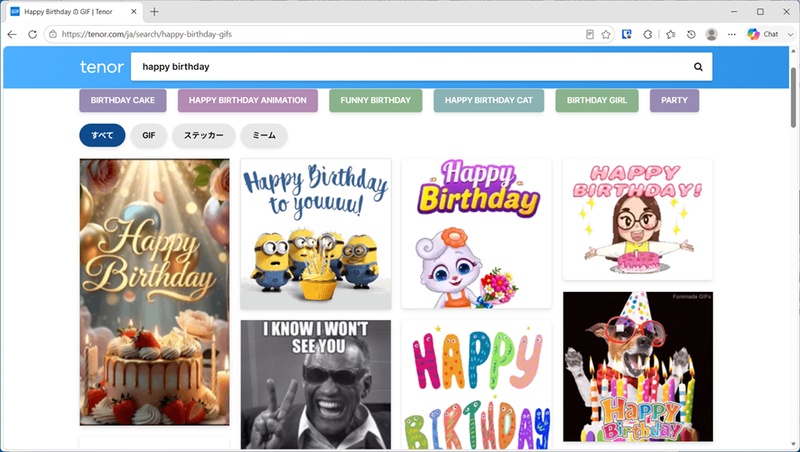Open the browser extensions icon
The image size is (800, 452).
(x=647, y=34)
